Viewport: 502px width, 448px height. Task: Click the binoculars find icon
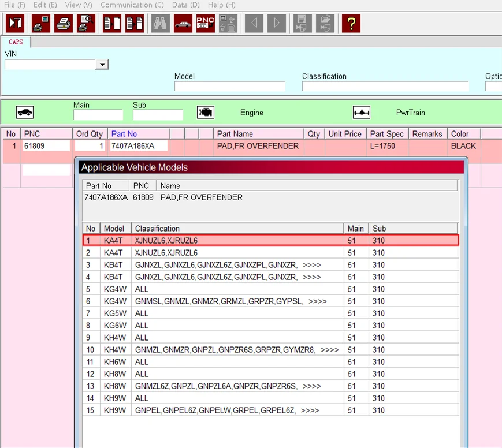click(161, 24)
